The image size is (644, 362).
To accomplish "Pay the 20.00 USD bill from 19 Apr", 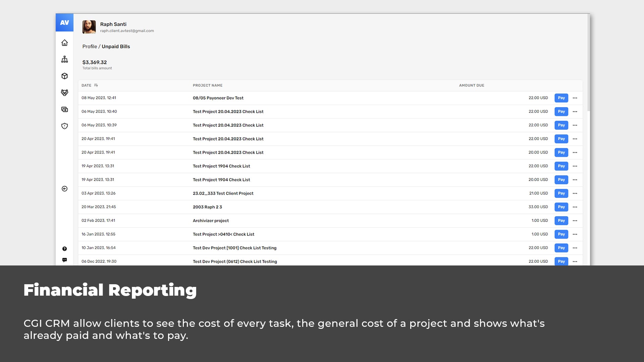I will (x=561, y=180).
